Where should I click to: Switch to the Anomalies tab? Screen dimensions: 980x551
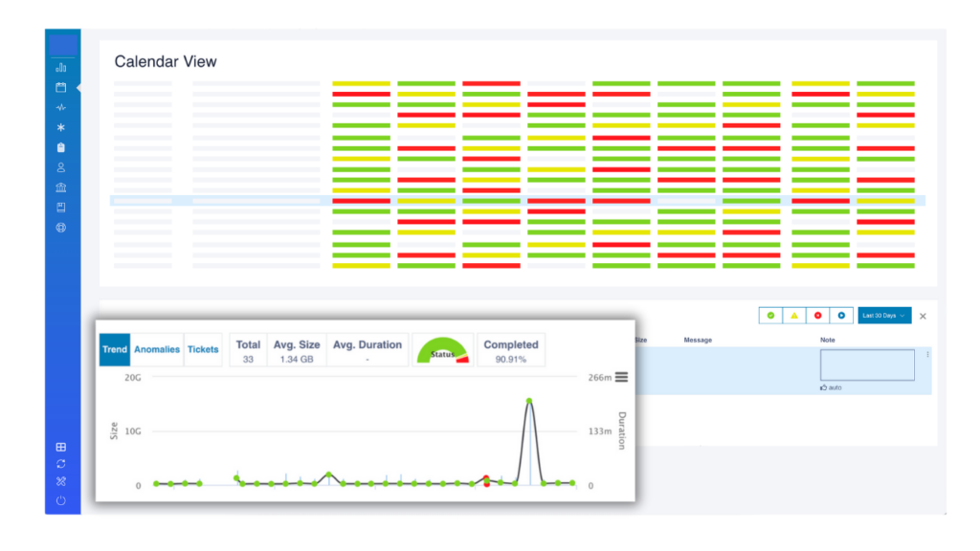[x=157, y=349]
